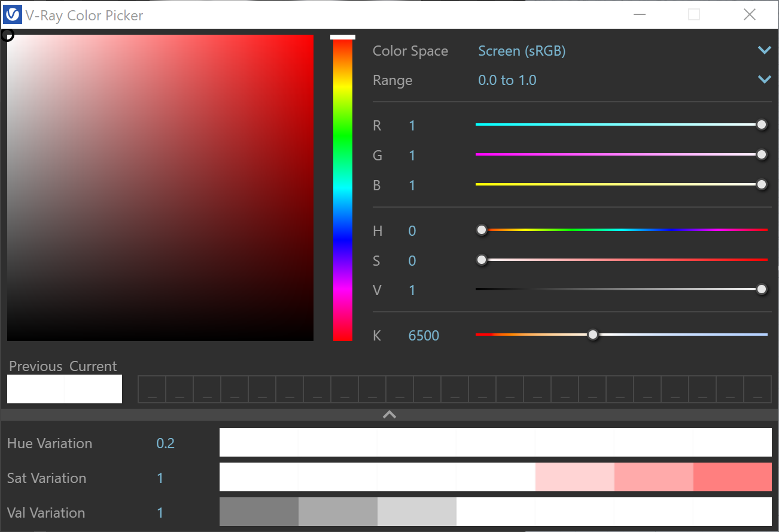Click the K temperature slider handle
This screenshot has height=532, width=779.
[x=593, y=335]
